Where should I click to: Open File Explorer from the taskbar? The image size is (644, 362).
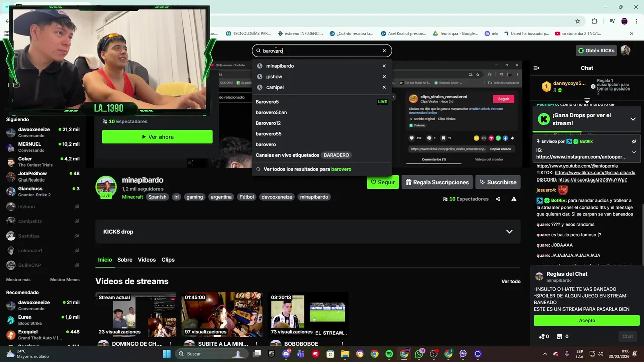(345, 354)
